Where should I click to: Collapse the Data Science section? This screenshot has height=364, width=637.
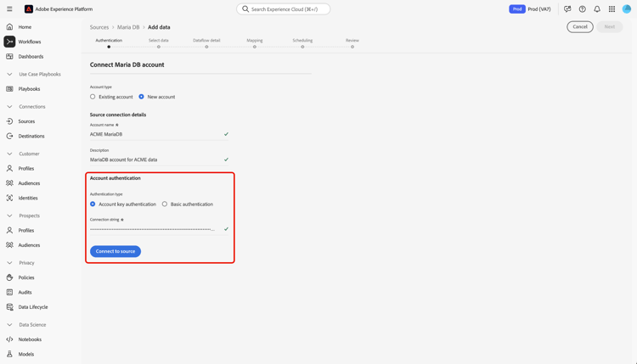9,325
